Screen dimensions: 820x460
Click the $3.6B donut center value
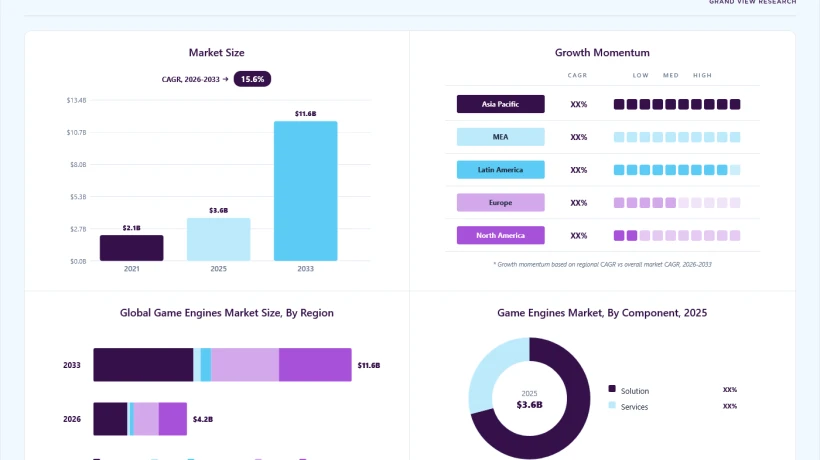[x=529, y=405]
